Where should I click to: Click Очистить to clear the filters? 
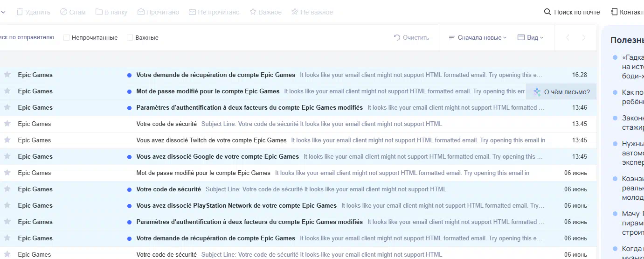(411, 37)
